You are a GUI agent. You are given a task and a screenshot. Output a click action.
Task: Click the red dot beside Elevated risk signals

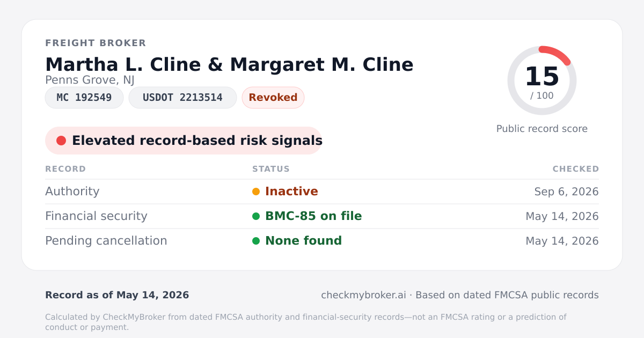pos(61,141)
